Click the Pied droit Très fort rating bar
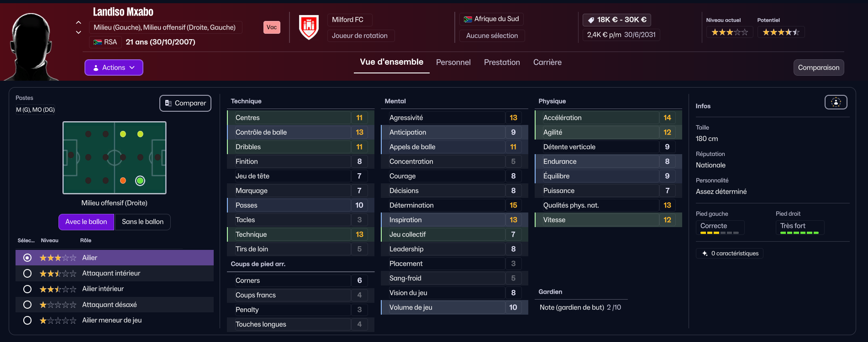Screen dimensions: 868x342 coord(800,233)
